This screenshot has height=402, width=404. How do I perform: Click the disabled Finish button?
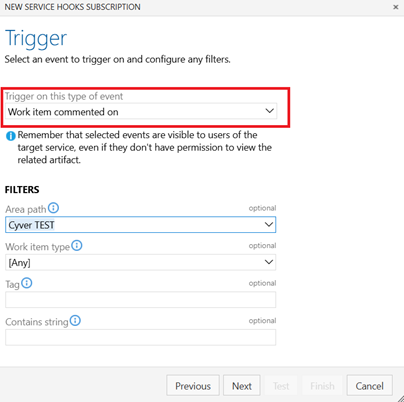pyautogui.click(x=322, y=386)
